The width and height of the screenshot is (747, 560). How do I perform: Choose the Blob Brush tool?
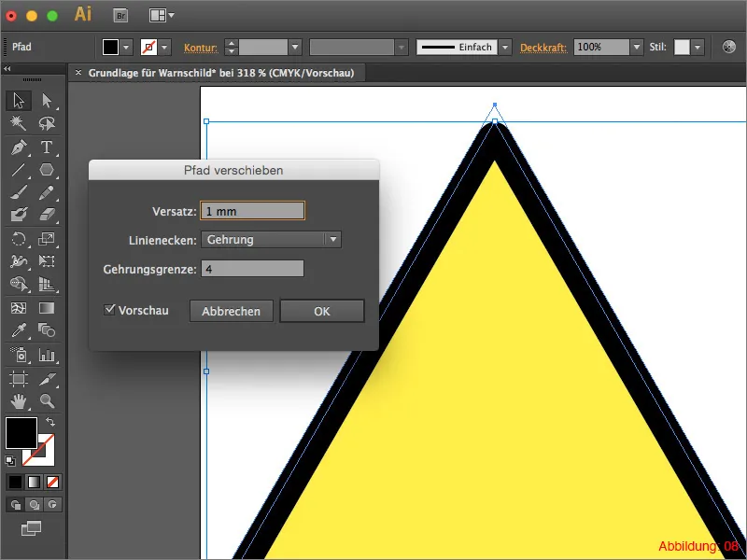point(19,215)
